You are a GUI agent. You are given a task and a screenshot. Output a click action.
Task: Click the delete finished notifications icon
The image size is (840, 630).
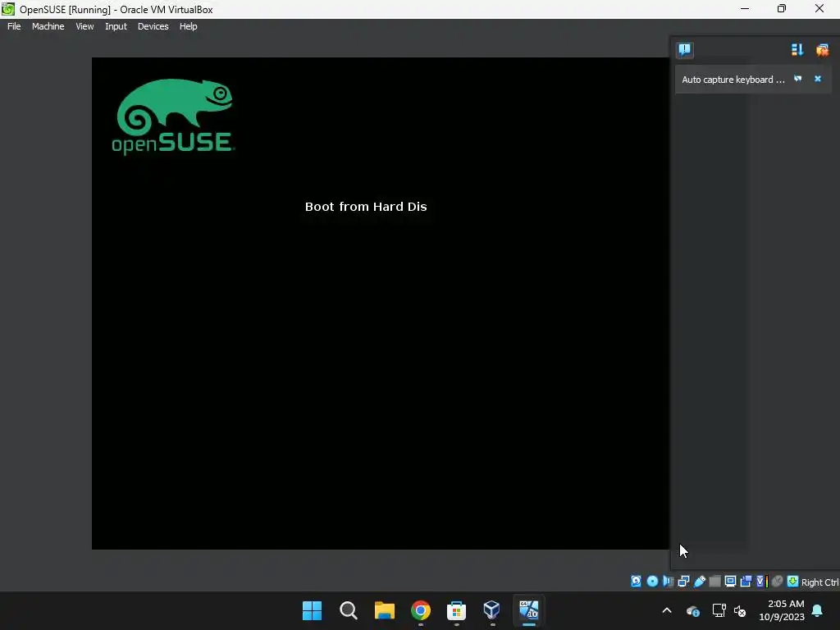point(822,50)
